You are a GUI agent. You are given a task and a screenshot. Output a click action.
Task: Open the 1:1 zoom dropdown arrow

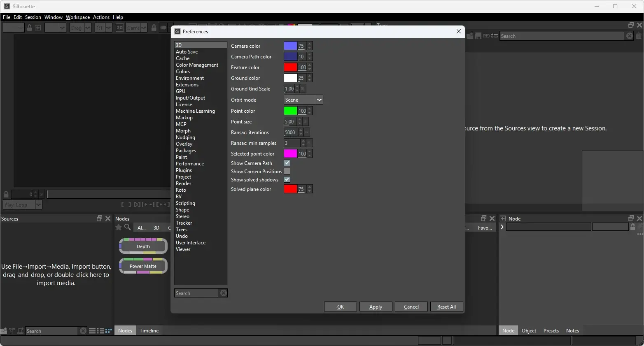tap(109, 28)
